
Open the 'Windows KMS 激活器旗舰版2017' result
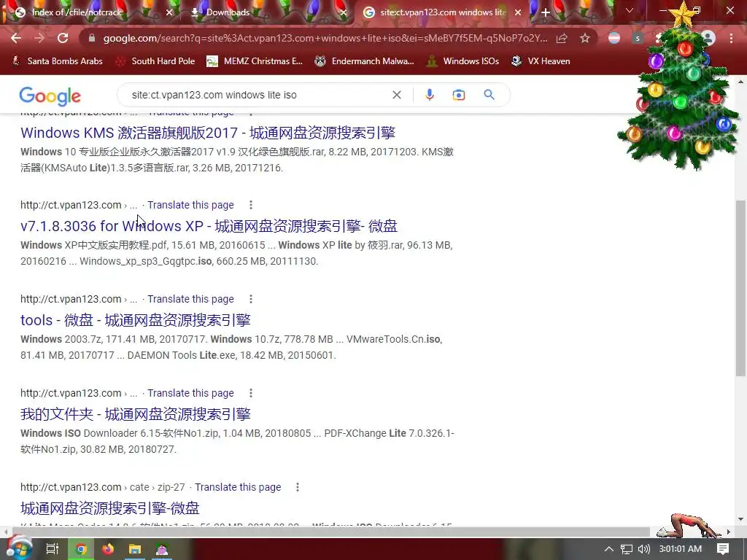pos(208,133)
